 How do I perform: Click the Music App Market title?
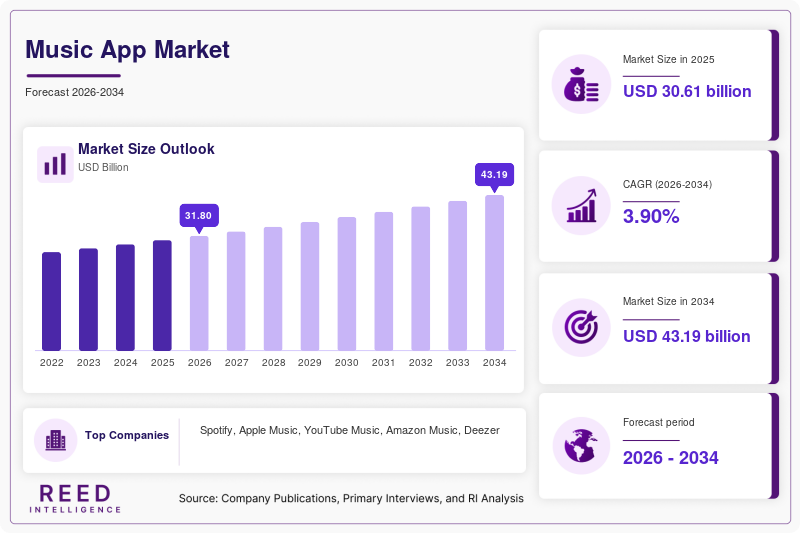click(x=128, y=49)
